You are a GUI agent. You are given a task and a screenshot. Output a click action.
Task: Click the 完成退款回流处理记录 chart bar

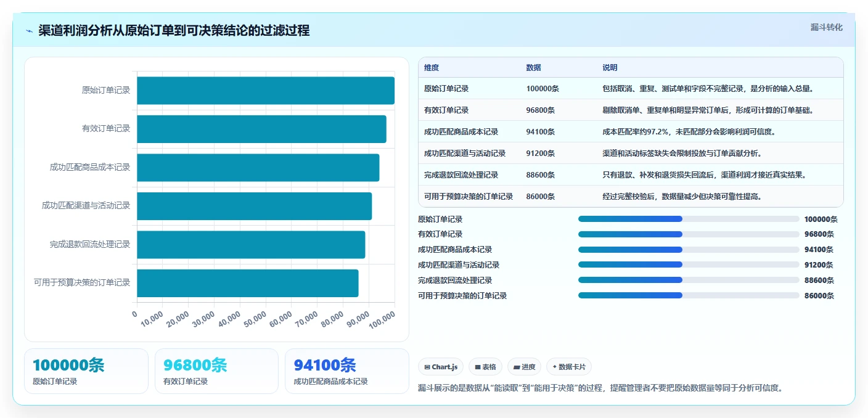pos(251,245)
